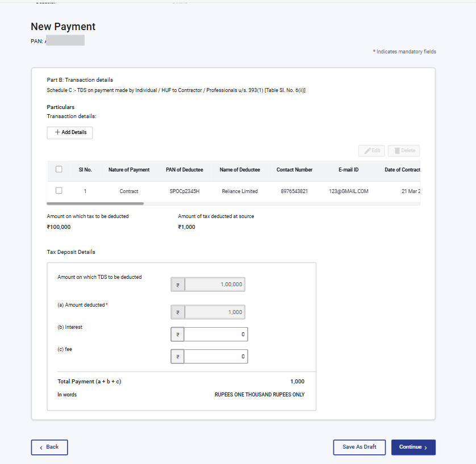
Task: Click the back chevron on Back button
Action: click(40, 448)
